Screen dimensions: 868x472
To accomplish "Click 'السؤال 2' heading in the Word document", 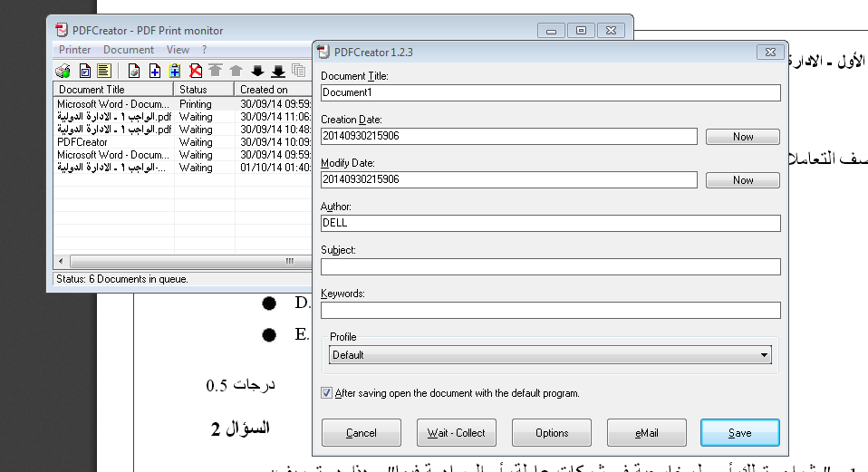I will (x=240, y=429).
